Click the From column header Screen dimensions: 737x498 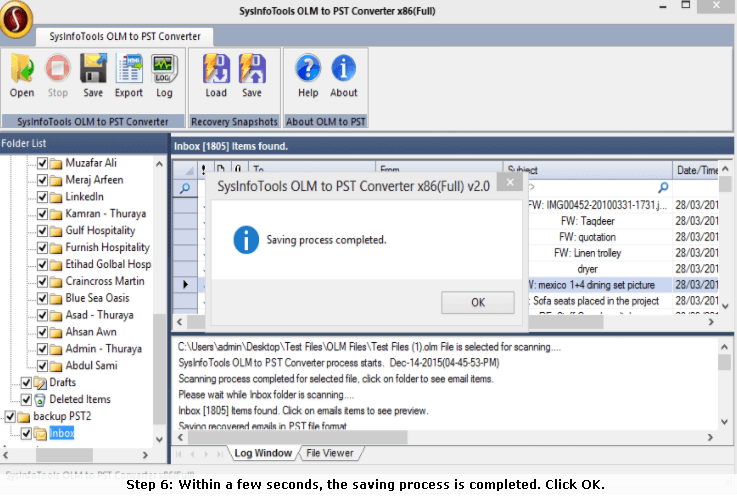point(439,170)
